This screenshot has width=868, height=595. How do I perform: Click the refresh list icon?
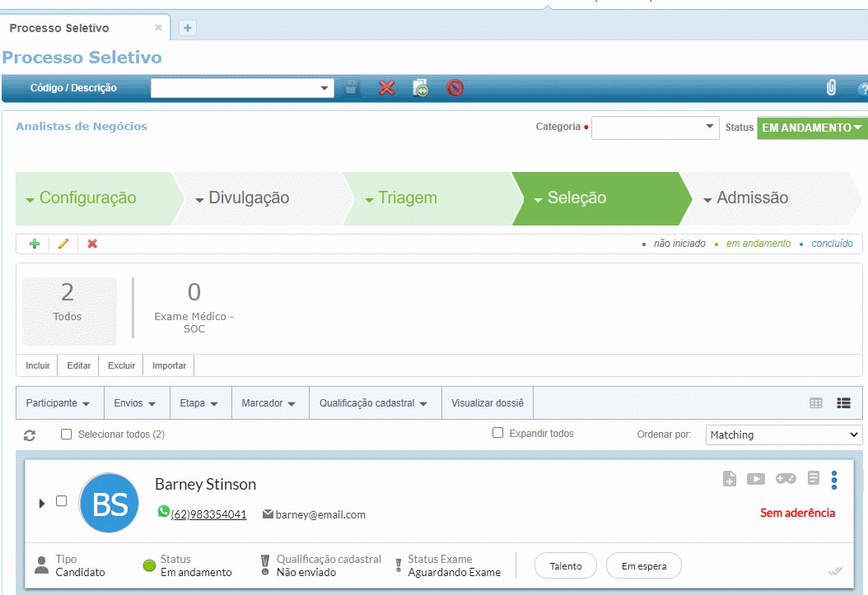point(30,435)
